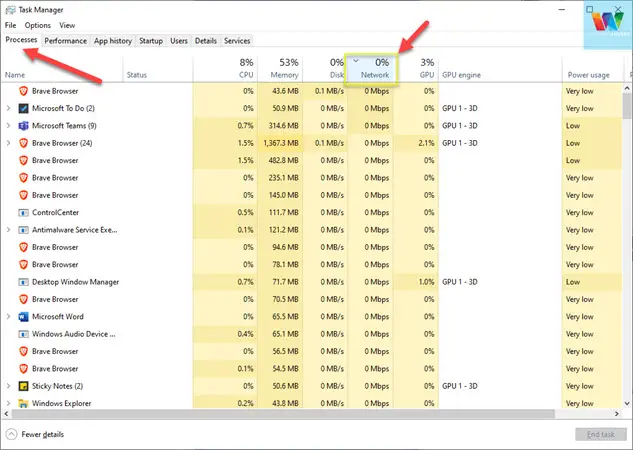Sort by the Status column header

158,68
